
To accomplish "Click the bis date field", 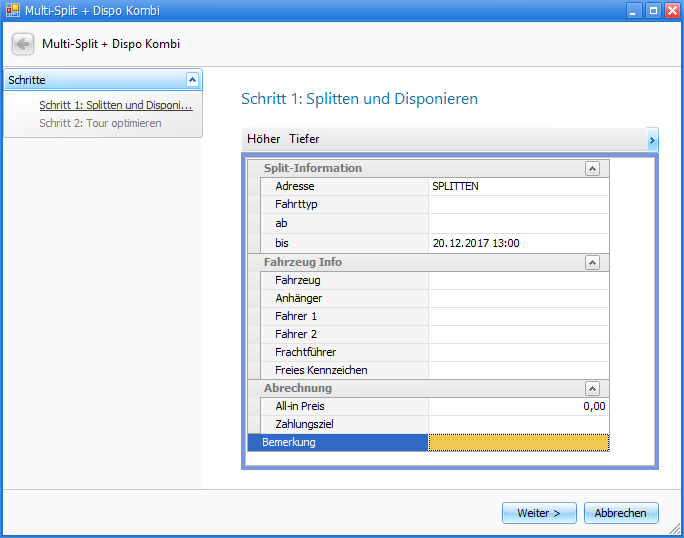I will (517, 243).
